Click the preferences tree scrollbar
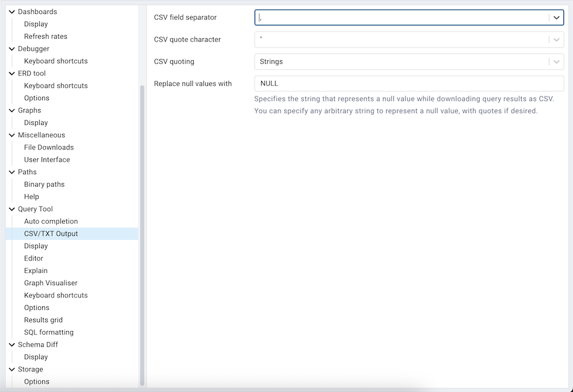Viewport: 573px width, 392px height. click(142, 235)
